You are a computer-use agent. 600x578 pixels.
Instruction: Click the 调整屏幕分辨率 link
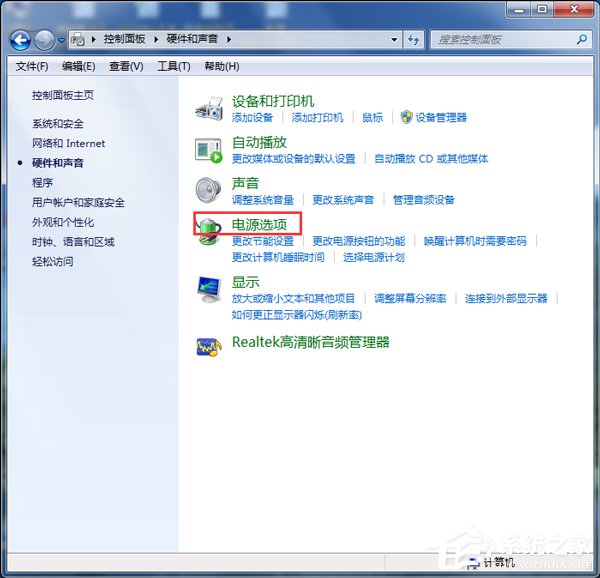click(410, 298)
